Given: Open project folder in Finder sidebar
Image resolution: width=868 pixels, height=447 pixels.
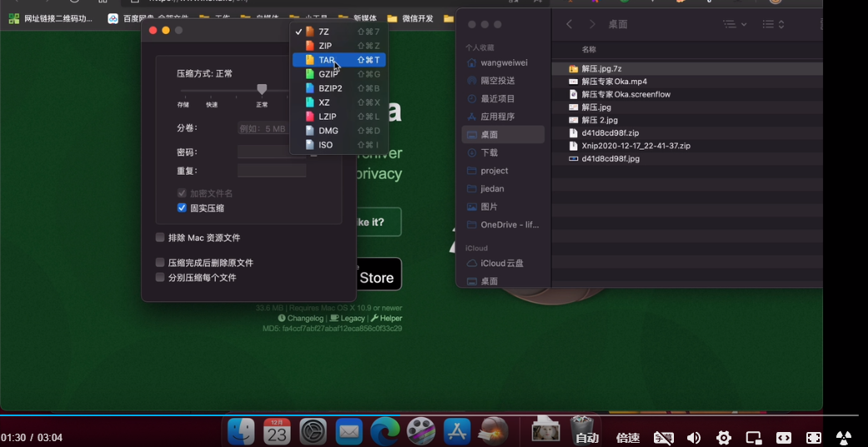Looking at the screenshot, I should 503,171.
